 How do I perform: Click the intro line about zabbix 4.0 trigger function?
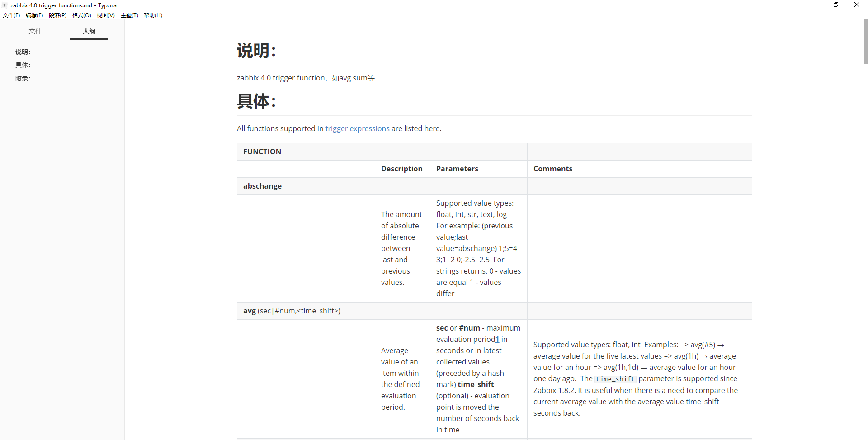pos(306,78)
